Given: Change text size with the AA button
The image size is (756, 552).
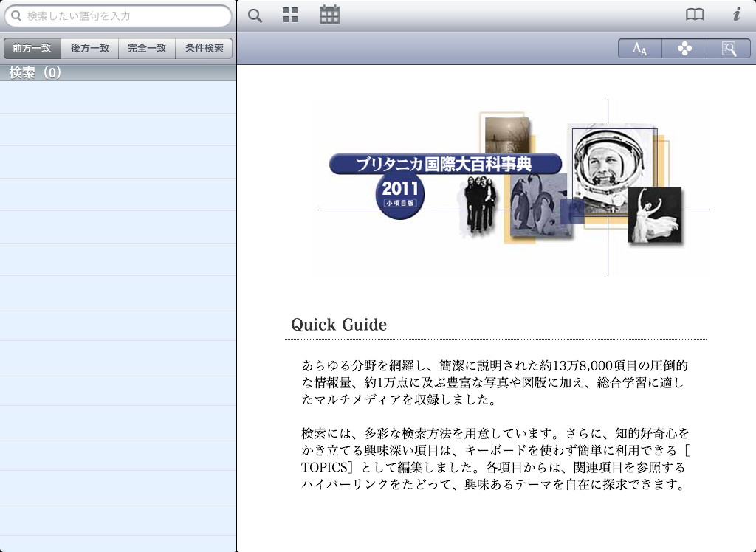Looking at the screenshot, I should [x=639, y=49].
